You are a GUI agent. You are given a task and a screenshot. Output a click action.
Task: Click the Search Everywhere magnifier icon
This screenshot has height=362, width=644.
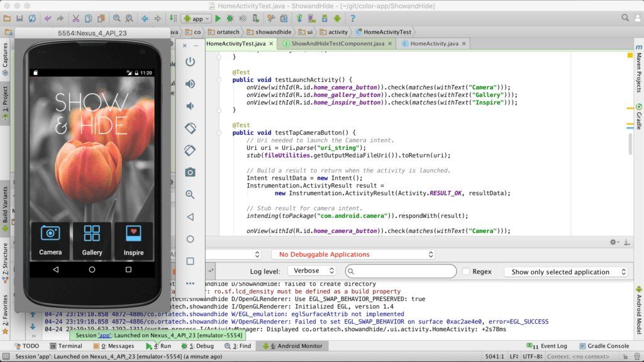coord(626,18)
